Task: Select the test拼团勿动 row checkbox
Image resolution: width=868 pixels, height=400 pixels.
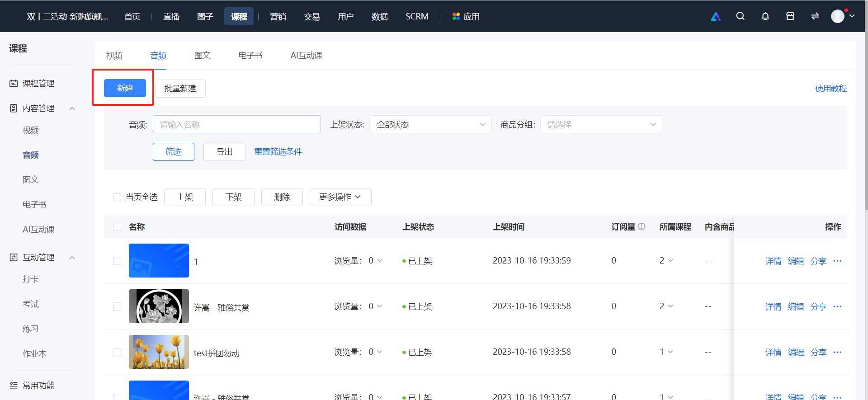Action: coord(117,352)
